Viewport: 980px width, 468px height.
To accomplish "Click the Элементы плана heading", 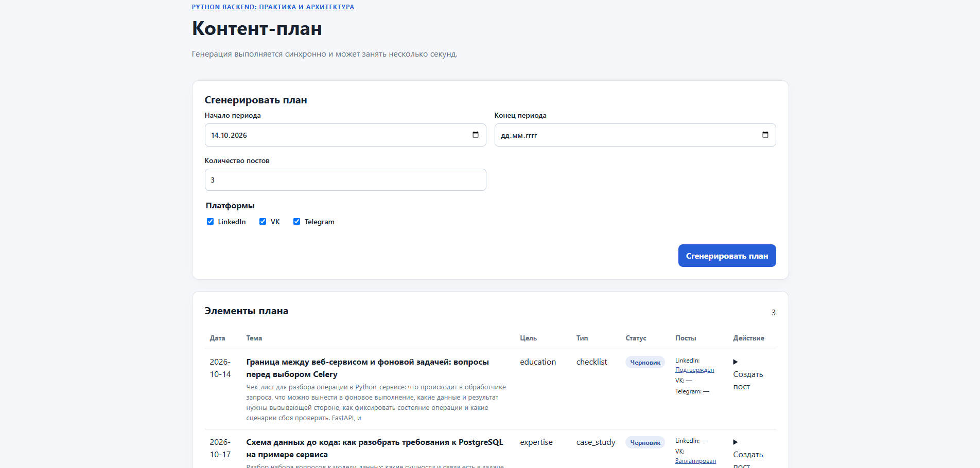I will point(247,311).
